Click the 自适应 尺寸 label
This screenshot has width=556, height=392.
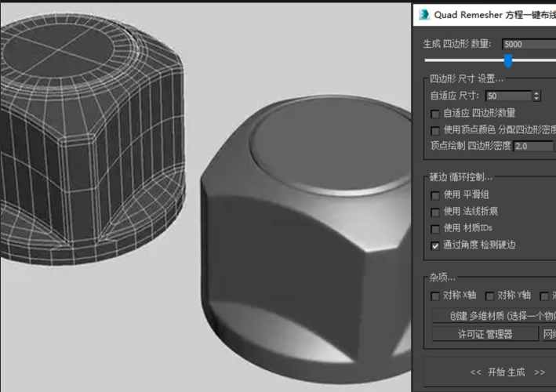(455, 96)
